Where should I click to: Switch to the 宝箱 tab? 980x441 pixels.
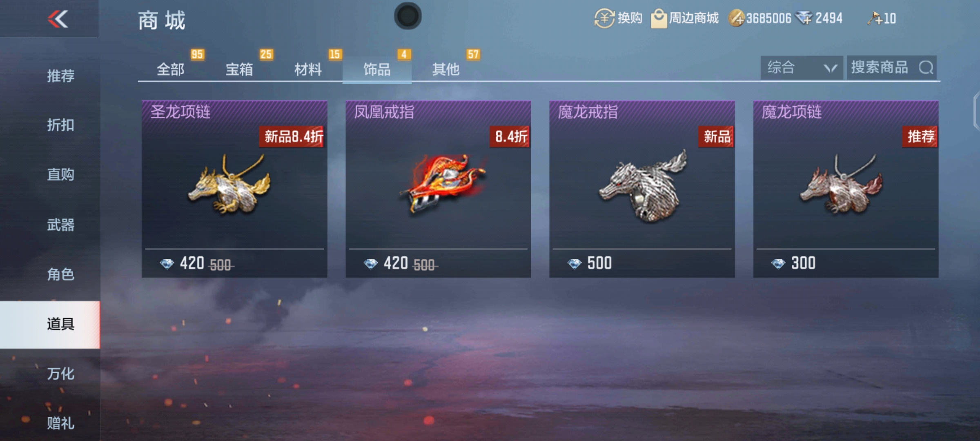pyautogui.click(x=239, y=69)
